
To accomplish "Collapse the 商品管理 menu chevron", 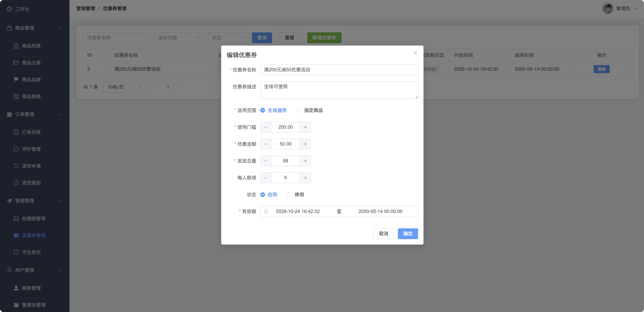I will tap(61, 28).
